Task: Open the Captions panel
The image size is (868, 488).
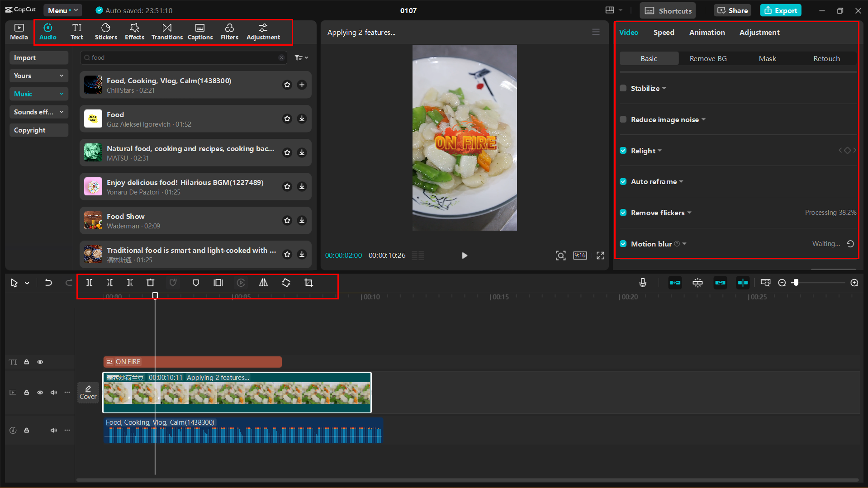Action: (x=200, y=31)
